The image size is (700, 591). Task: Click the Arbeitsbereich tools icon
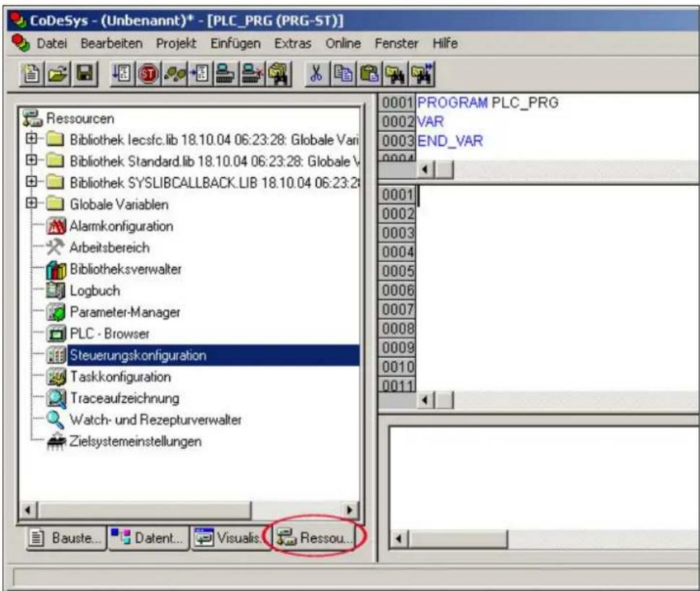(x=56, y=247)
